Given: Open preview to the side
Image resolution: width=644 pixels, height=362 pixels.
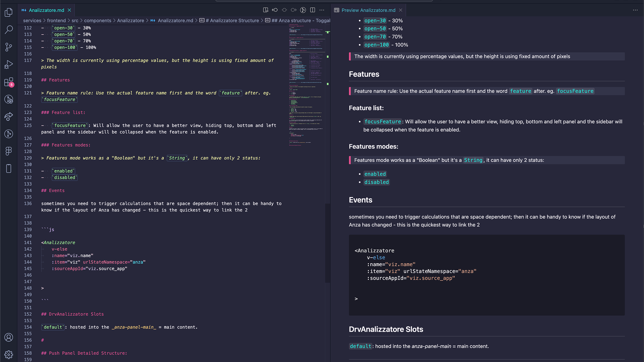Looking at the screenshot, I should (266, 10).
